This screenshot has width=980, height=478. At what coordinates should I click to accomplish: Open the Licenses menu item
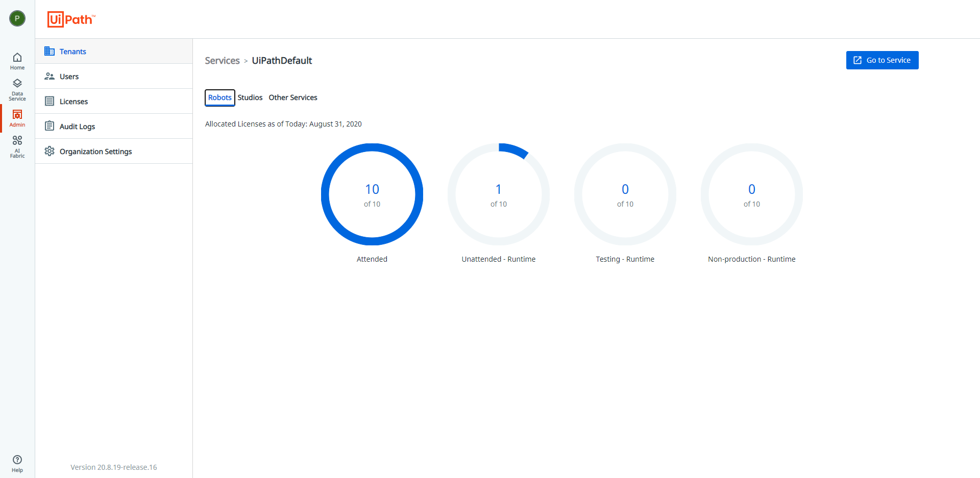click(x=114, y=101)
